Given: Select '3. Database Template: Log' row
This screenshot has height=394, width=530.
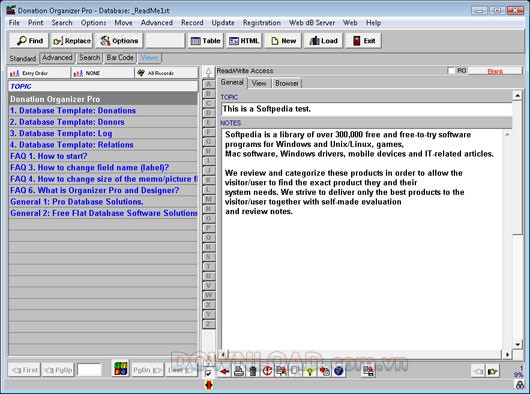Looking at the screenshot, I should click(x=103, y=133).
